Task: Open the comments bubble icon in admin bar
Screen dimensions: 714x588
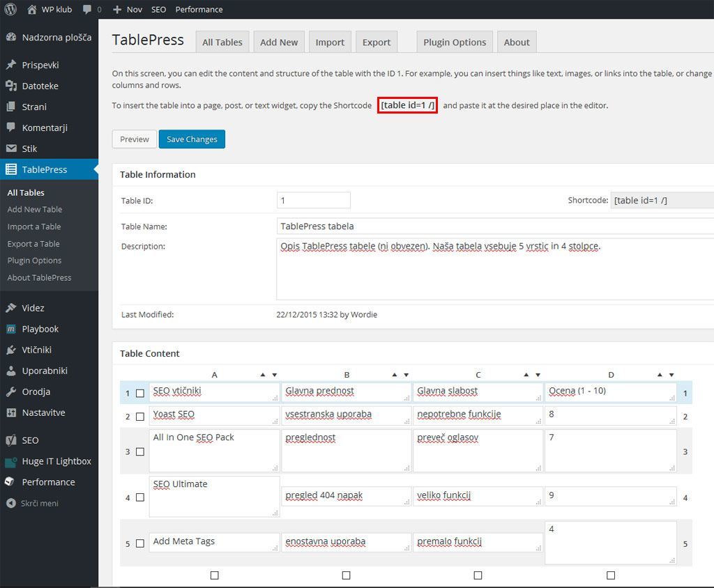Action: coord(87,10)
